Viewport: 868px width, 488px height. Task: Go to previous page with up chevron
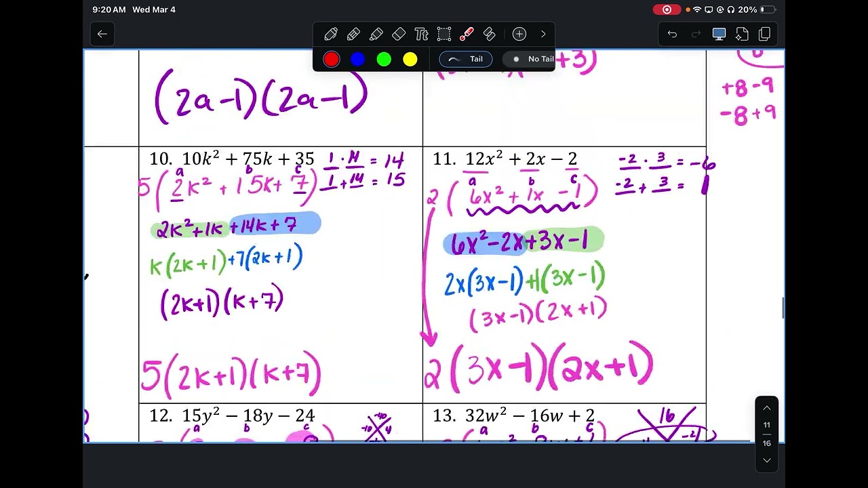point(767,408)
